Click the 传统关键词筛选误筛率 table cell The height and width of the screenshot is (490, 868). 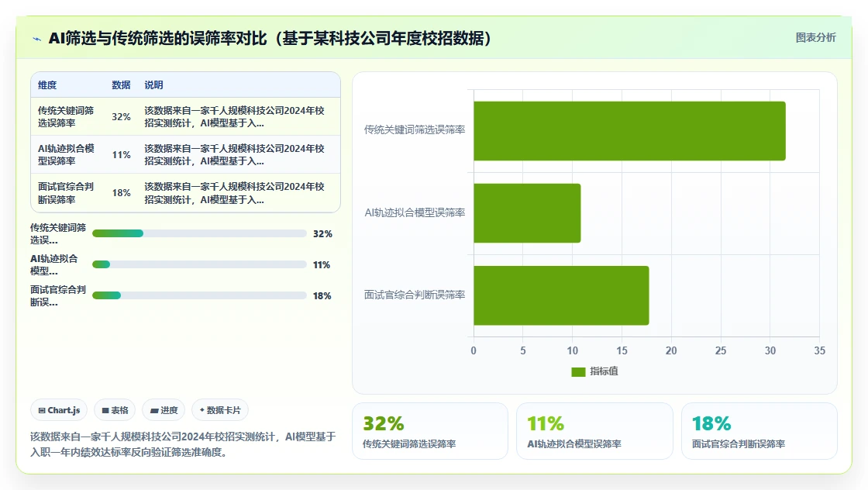pos(66,117)
